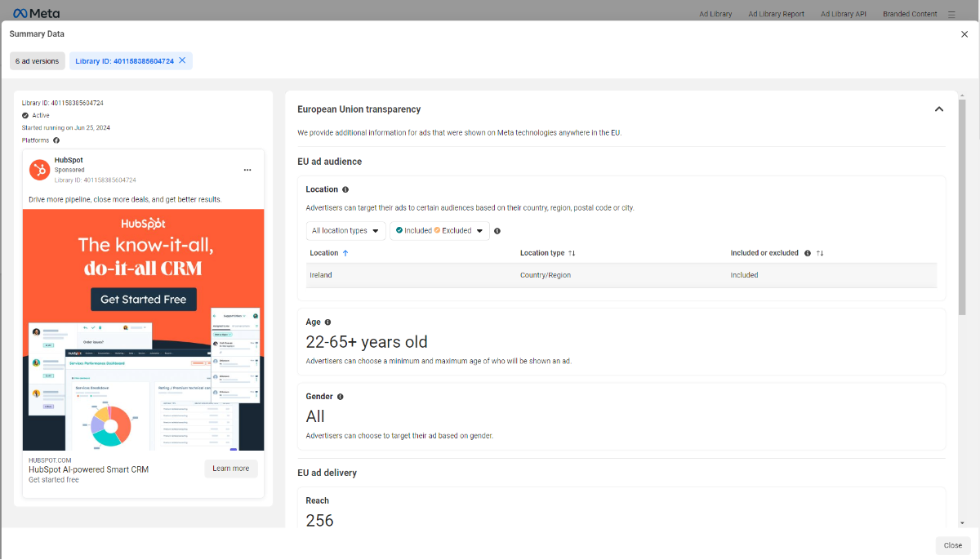Sort by Location type column
This screenshot has height=560, width=980.
click(x=572, y=253)
